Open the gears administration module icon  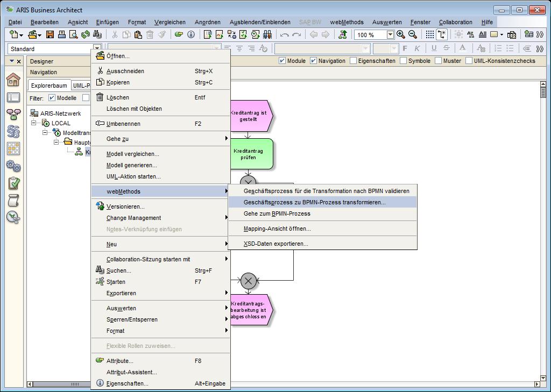tap(13, 166)
